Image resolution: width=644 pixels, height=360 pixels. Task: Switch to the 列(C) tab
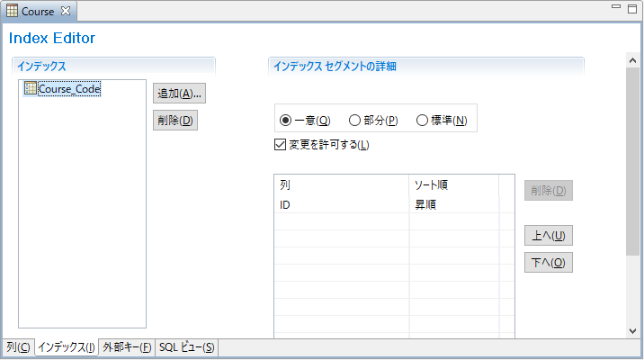coord(18,347)
